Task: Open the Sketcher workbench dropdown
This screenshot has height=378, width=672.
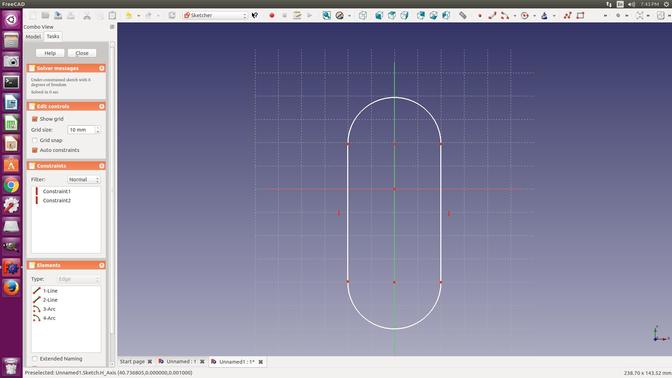Action: (215, 15)
